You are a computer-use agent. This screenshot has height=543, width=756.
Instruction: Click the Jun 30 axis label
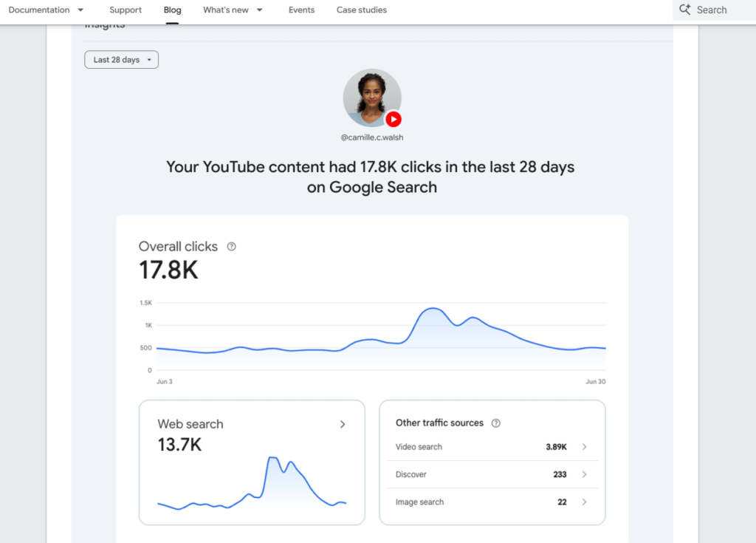pyautogui.click(x=596, y=381)
